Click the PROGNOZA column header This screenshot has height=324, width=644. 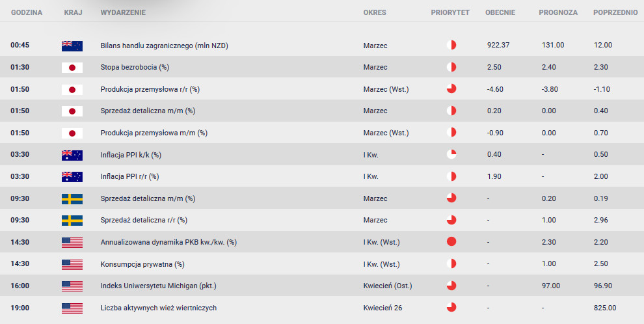tap(558, 12)
